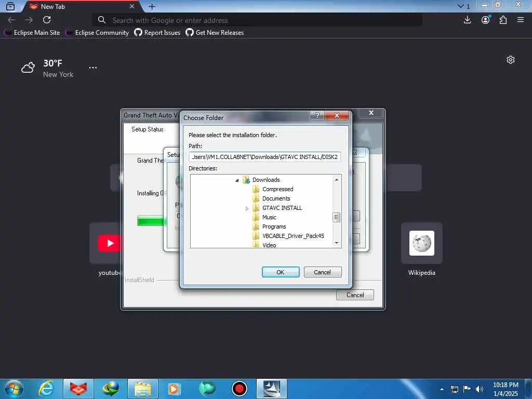The image size is (532, 399).
Task: Click the green setup progress bar
Action: [150, 221]
